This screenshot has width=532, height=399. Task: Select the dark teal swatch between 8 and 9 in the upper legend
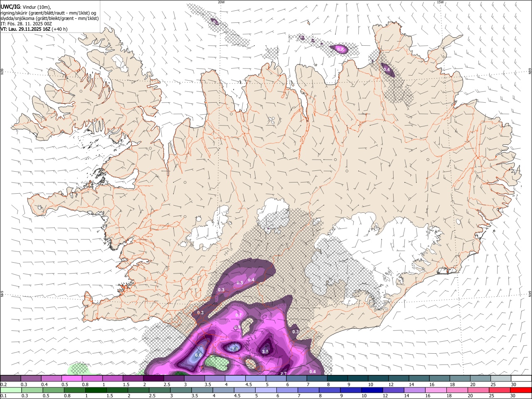coord(337,379)
